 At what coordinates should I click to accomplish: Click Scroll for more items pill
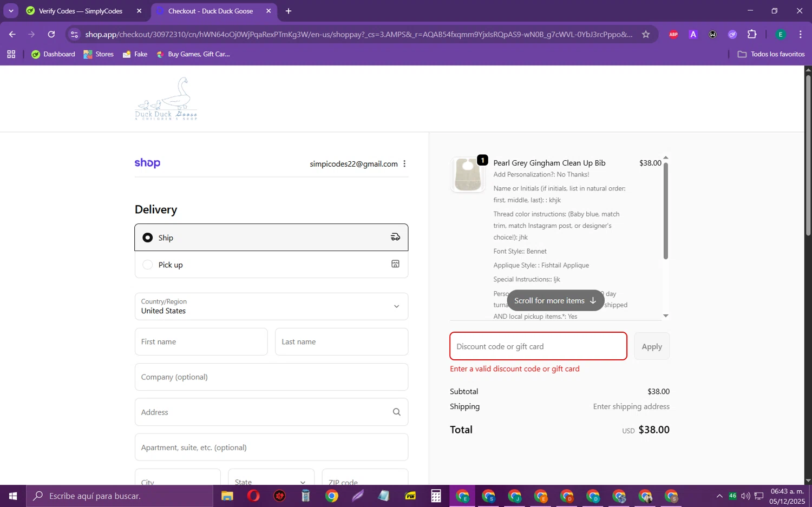click(x=555, y=300)
